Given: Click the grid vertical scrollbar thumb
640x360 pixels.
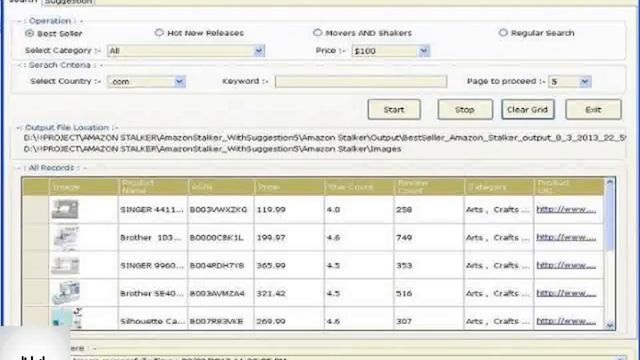Looking at the screenshot, I should click(610, 218).
